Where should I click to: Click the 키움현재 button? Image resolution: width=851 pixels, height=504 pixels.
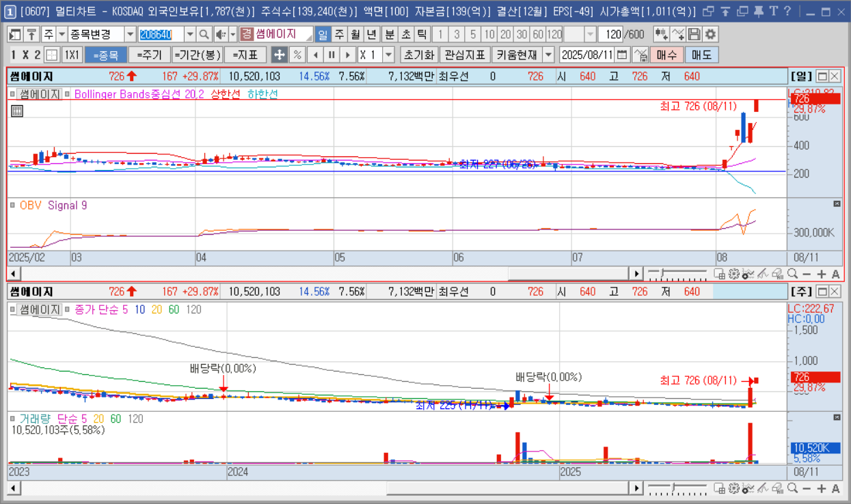[517, 55]
